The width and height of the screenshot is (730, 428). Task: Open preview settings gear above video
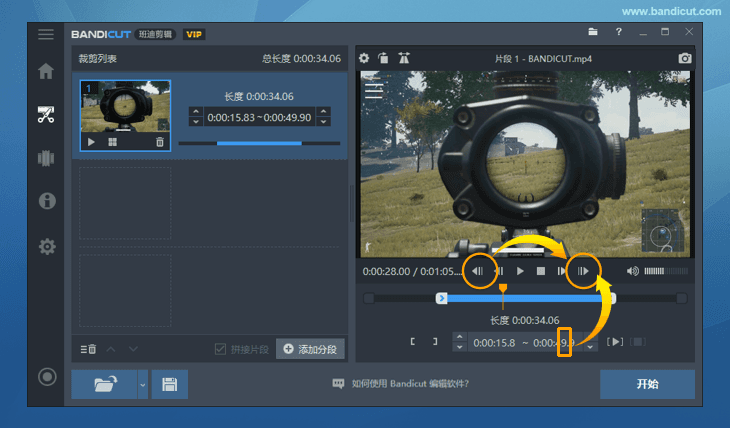364,58
